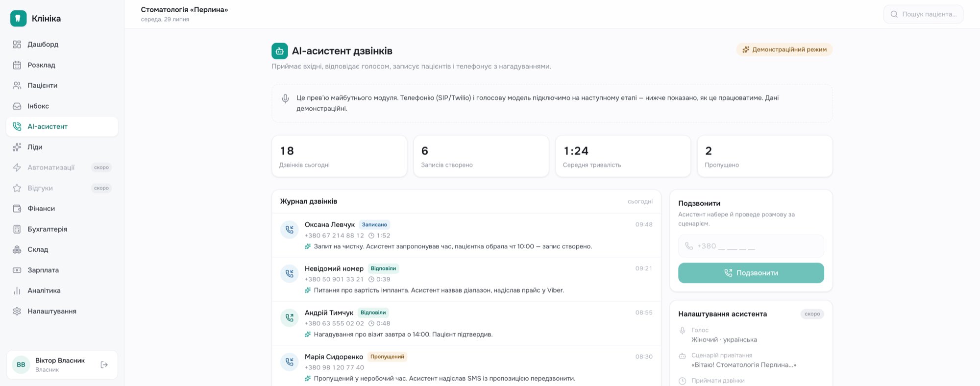Click the Аналітика bar chart icon
The width and height of the screenshot is (980, 386).
click(x=17, y=290)
